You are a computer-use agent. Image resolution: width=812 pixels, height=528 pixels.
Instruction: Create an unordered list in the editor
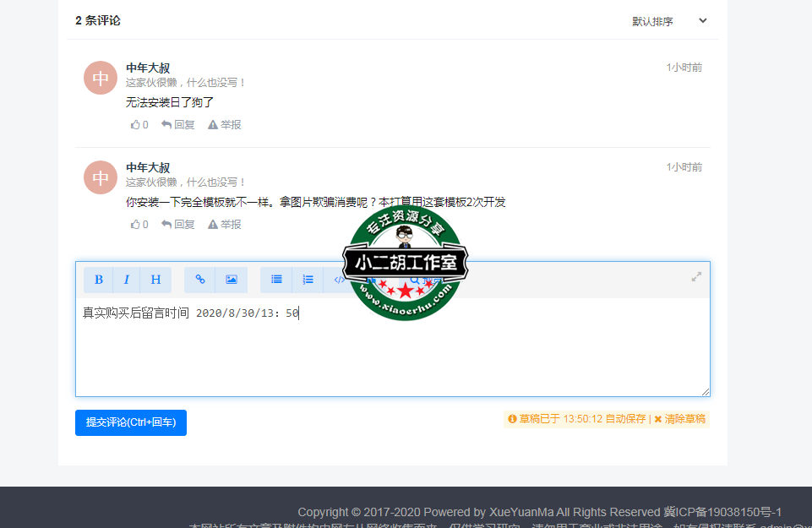point(275,280)
